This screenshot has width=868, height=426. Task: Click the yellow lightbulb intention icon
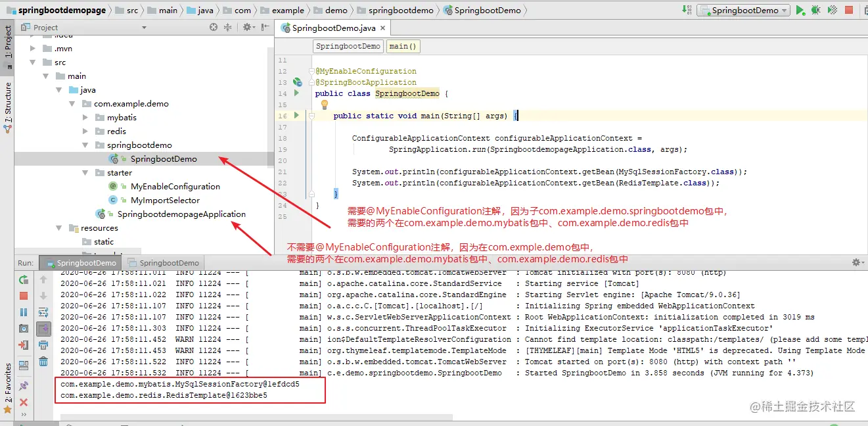tap(324, 105)
